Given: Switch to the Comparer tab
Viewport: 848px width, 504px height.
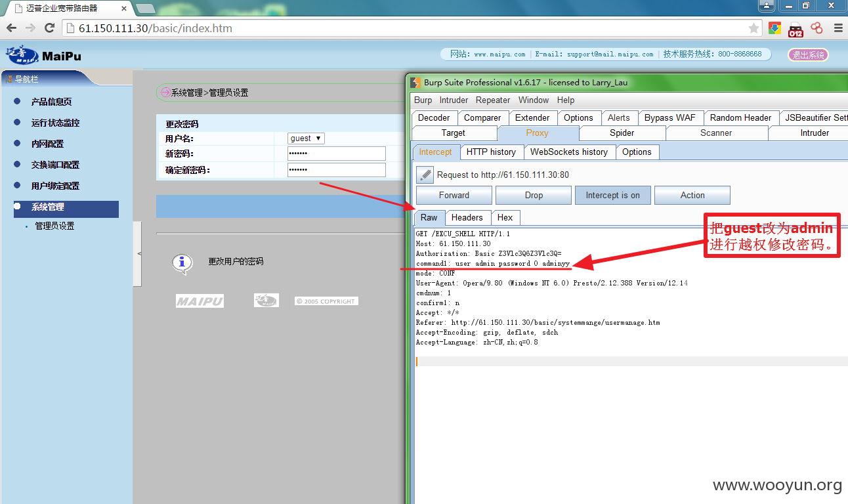Looking at the screenshot, I should pos(482,118).
